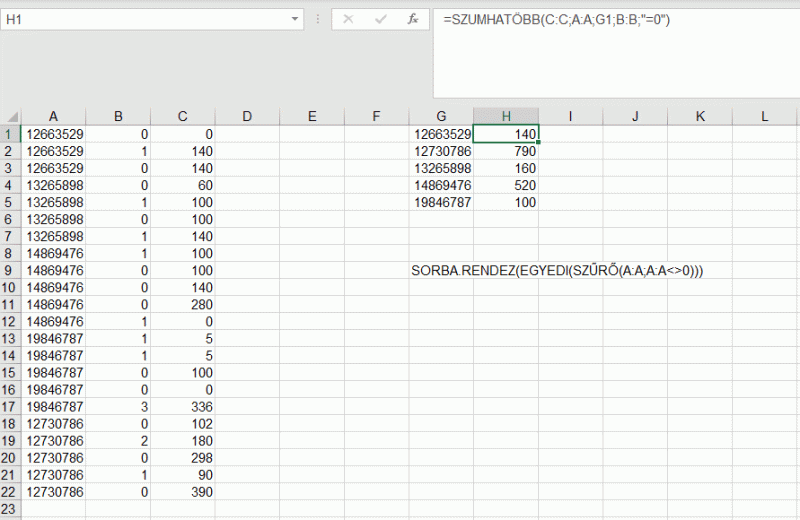800x520 pixels.
Task: Select column K header
Action: (700, 116)
